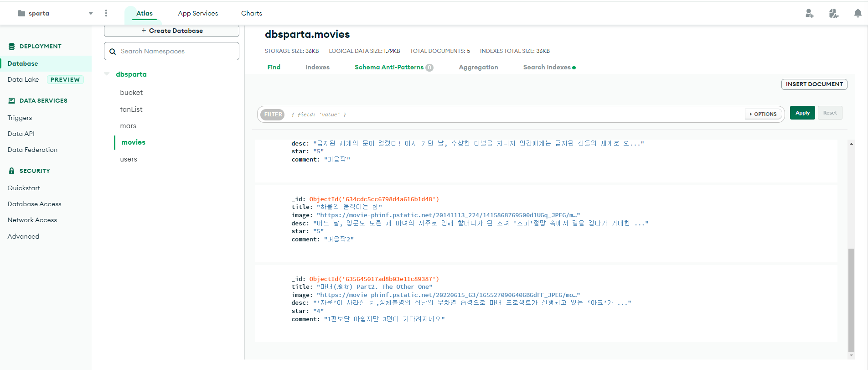Open the Schema Anti-Patterns tab
The image size is (868, 370).
point(394,67)
